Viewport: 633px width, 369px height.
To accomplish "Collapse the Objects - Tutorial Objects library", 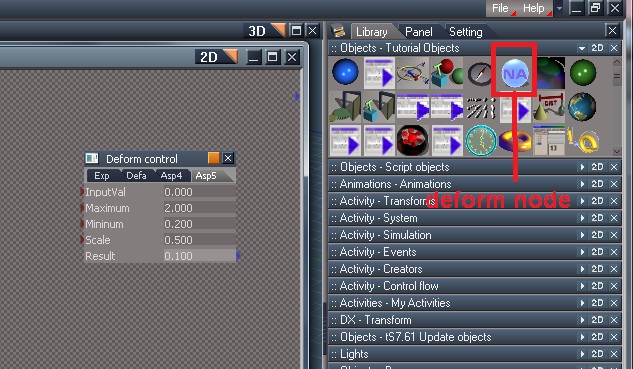I will [582, 48].
